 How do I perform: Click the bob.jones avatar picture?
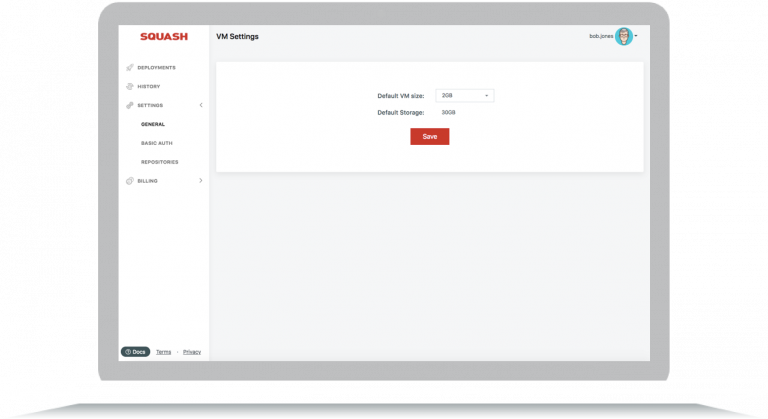pyautogui.click(x=624, y=36)
